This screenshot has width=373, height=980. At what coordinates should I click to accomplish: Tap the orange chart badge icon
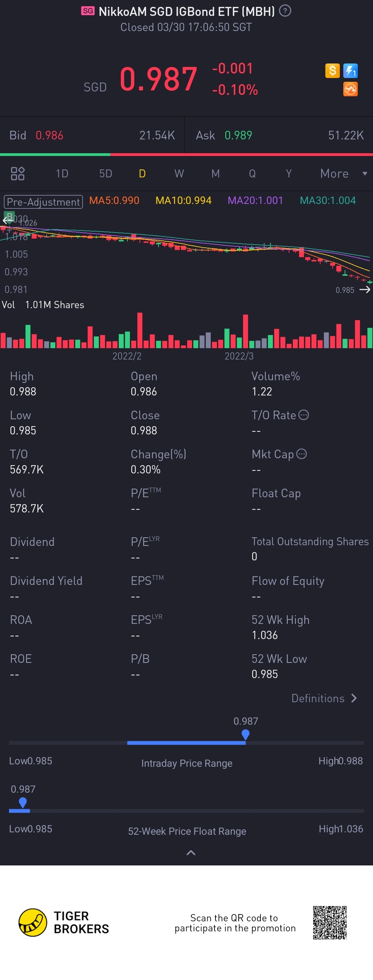coord(350,89)
